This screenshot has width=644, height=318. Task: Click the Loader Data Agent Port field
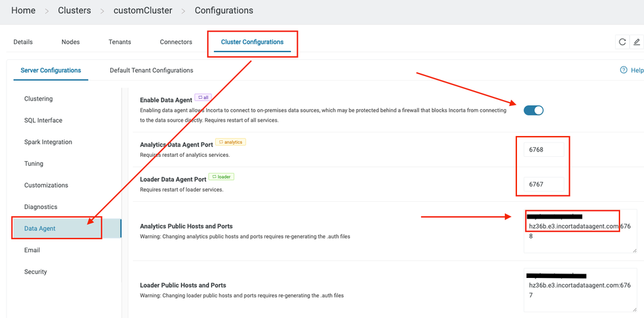(543, 184)
